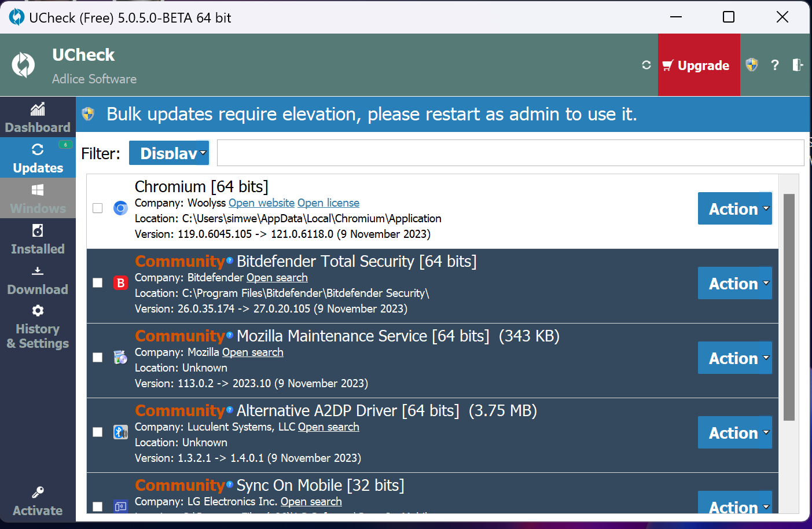Open the Action dropdown for Chromium

coord(734,208)
